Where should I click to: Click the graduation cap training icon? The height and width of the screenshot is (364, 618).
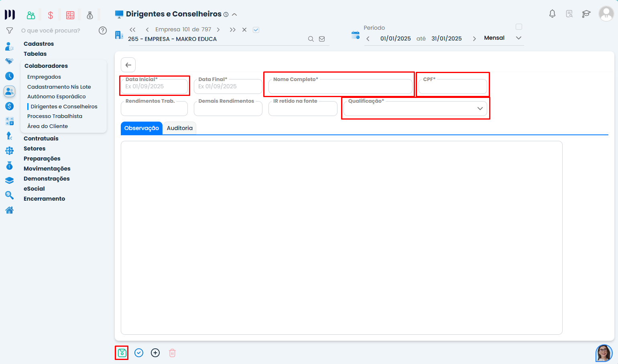click(x=586, y=14)
